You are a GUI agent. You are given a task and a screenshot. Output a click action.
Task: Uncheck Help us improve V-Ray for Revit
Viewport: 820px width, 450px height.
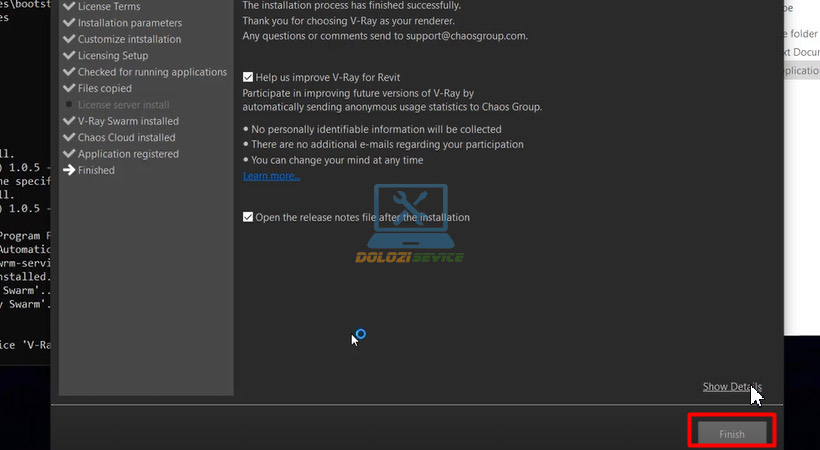(248, 76)
